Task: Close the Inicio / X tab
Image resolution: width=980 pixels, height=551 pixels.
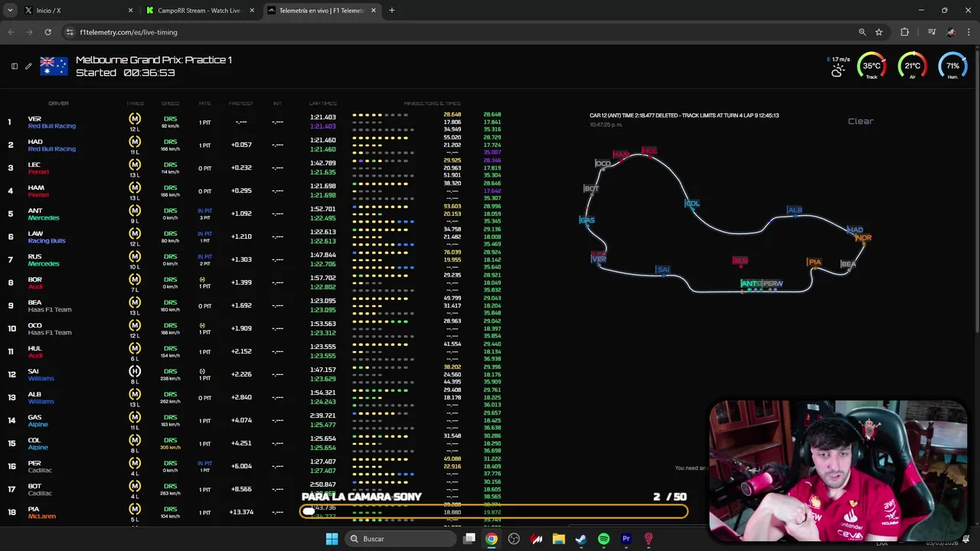Action: [x=130, y=11]
